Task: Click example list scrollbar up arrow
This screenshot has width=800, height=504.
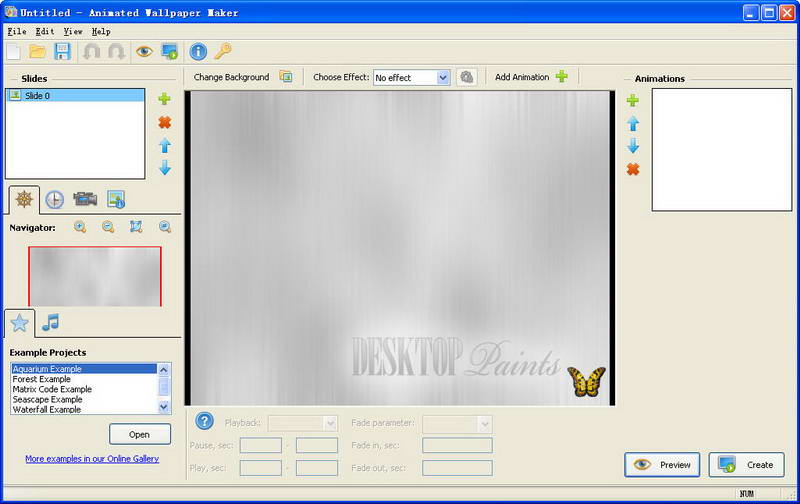Action: 163,370
